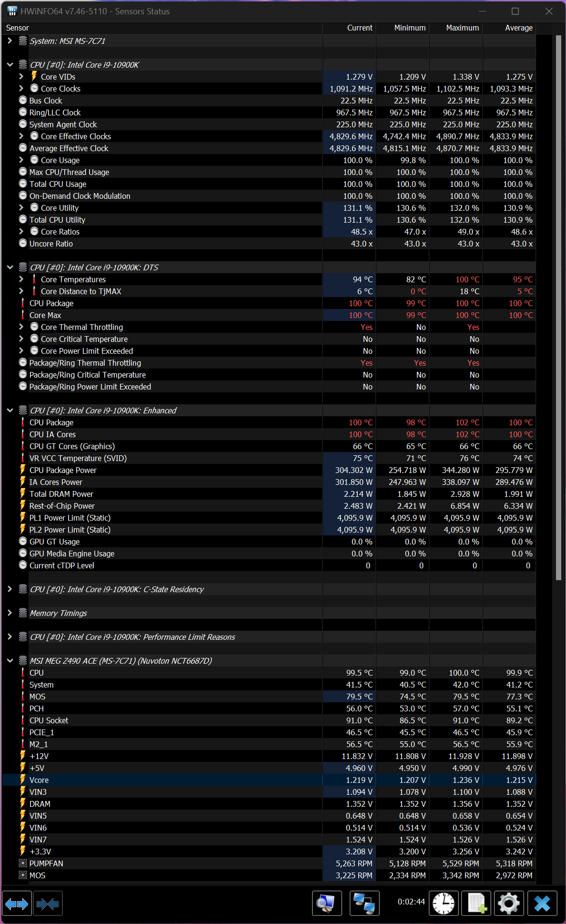Select PL1 Power Limit (Static) row
The image size is (566, 924).
(x=269, y=518)
